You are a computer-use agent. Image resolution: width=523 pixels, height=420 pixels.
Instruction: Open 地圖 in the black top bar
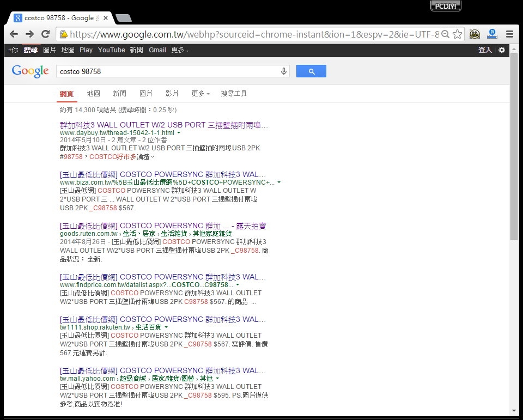[x=68, y=50]
